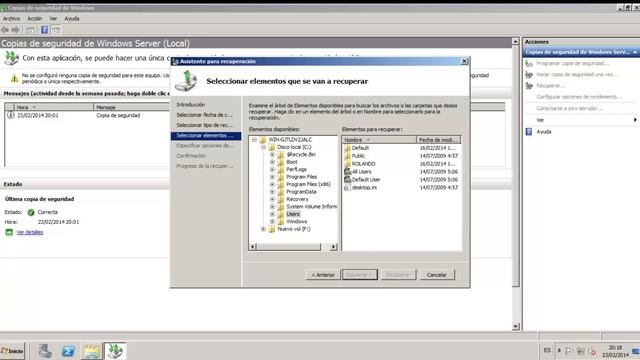Open the Archivo menu

tap(11, 19)
